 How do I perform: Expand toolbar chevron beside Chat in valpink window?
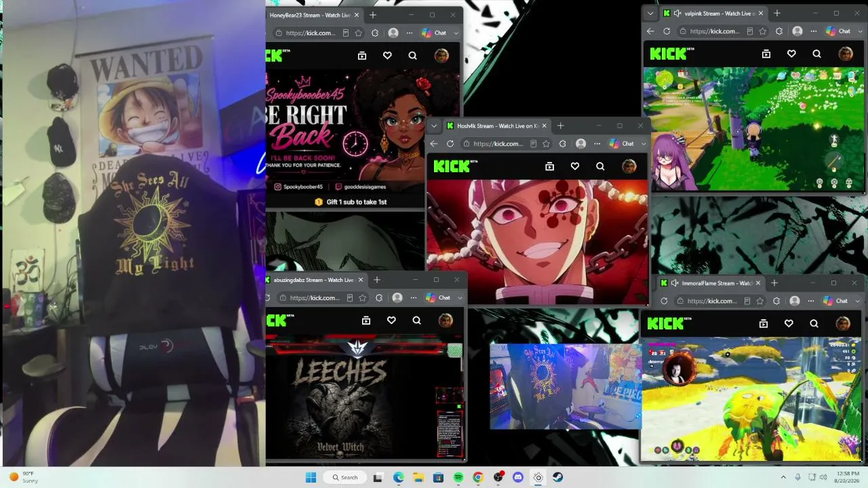[860, 31]
